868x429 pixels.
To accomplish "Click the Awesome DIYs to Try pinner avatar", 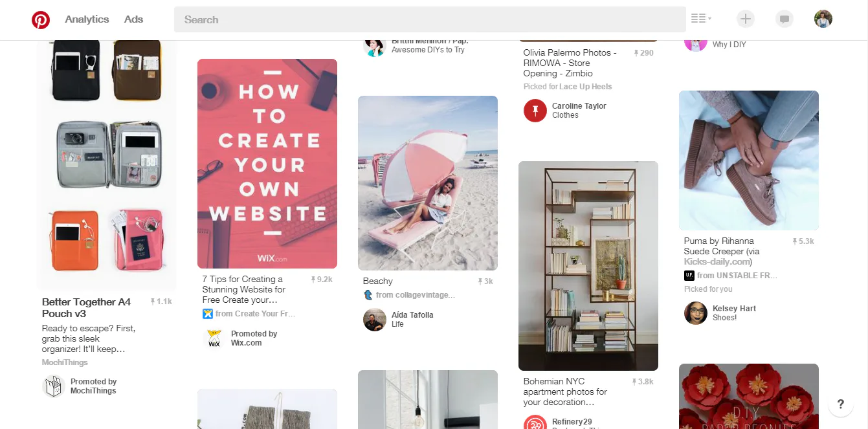I will (x=375, y=47).
